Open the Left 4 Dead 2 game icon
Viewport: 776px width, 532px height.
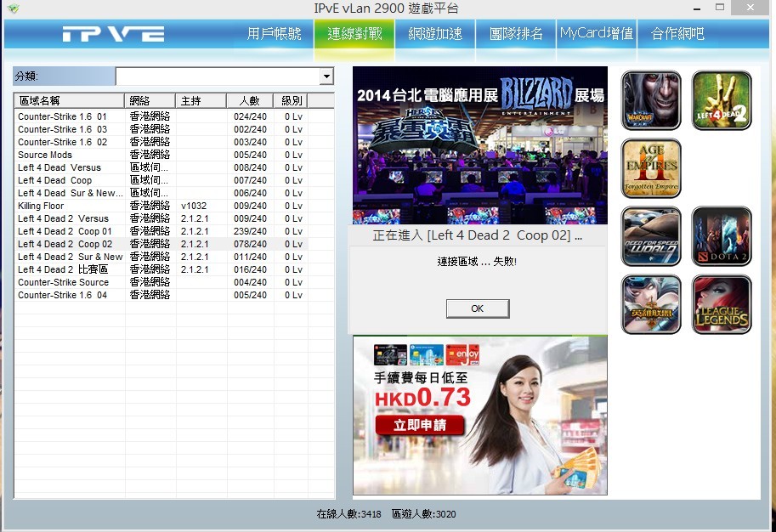[722, 100]
